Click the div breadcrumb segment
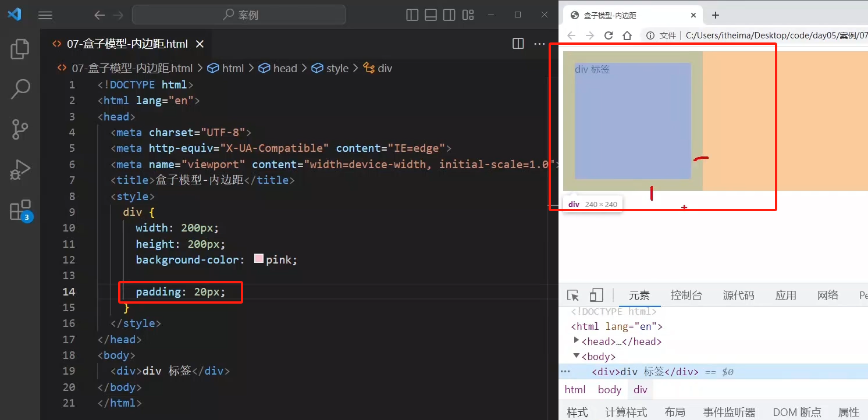Image resolution: width=868 pixels, height=420 pixels. tap(378, 68)
